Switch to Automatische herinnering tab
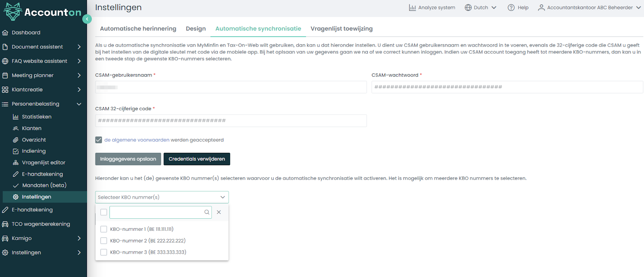Viewport: 644px width, 277px height. pyautogui.click(x=138, y=29)
